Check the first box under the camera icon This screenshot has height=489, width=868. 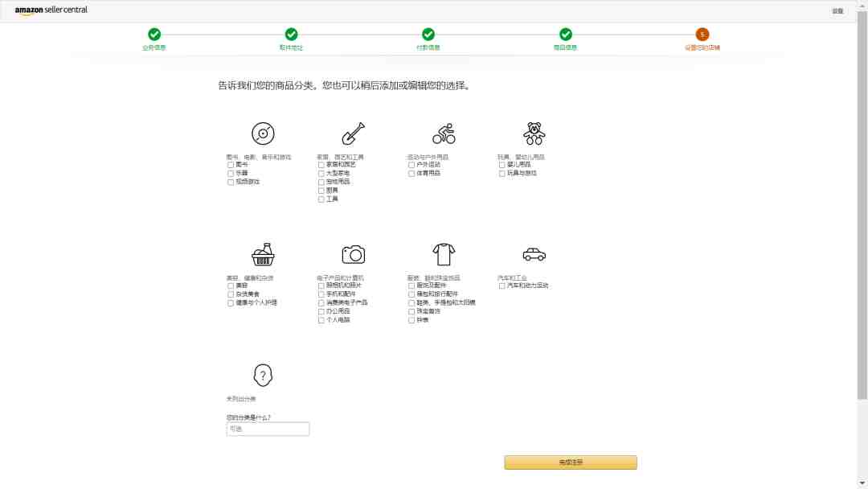pos(321,286)
